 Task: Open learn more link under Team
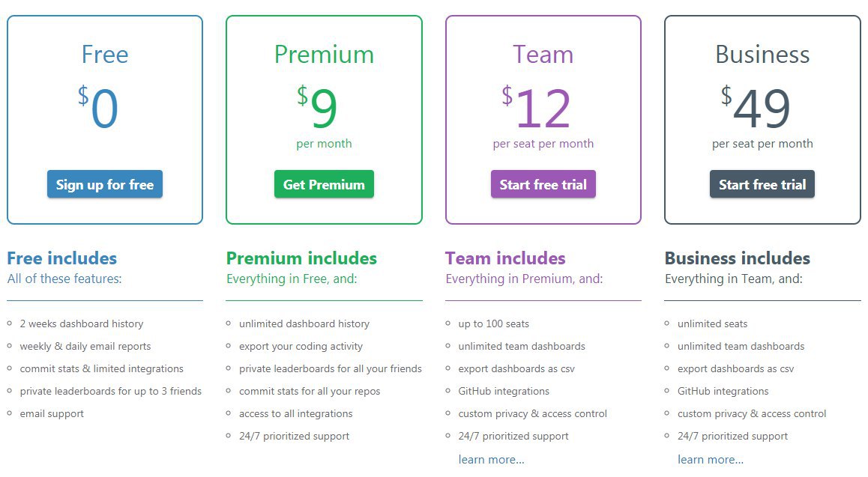pyautogui.click(x=491, y=459)
